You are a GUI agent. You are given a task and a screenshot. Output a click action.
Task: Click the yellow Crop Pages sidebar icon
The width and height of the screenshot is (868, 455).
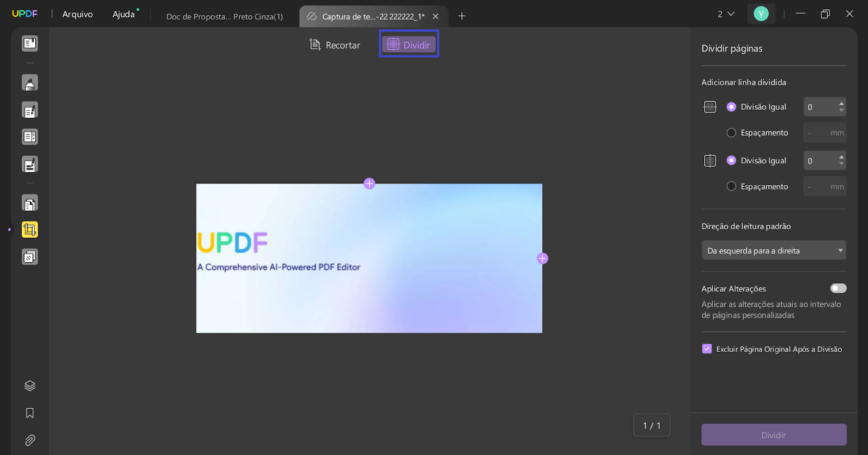30,230
